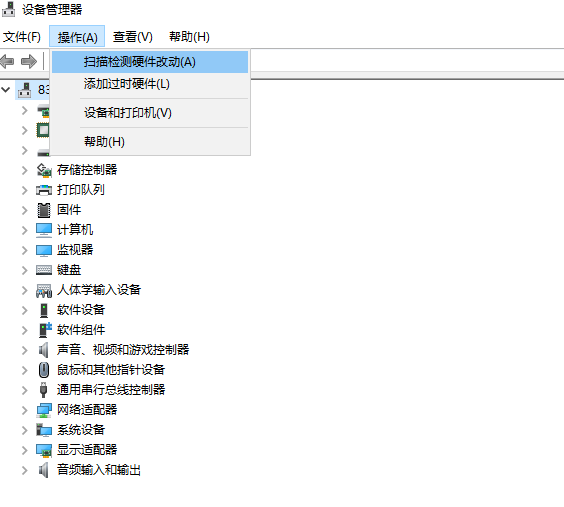The image size is (564, 507).
Task: Select 通用串行总线控制器 tree label
Action: click(x=111, y=390)
